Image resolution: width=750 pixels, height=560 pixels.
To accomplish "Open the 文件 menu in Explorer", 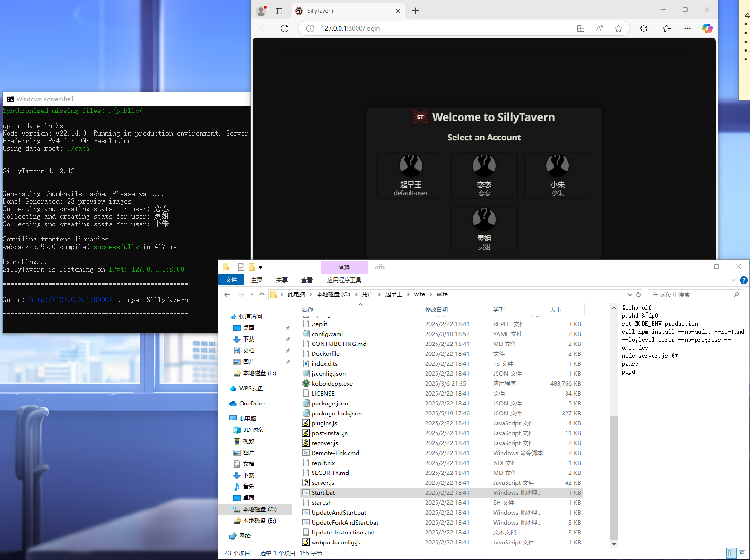I will coord(231,280).
